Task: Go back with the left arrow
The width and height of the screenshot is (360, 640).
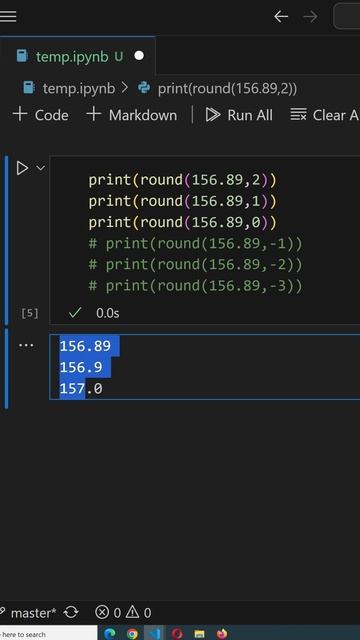Action: pyautogui.click(x=281, y=17)
